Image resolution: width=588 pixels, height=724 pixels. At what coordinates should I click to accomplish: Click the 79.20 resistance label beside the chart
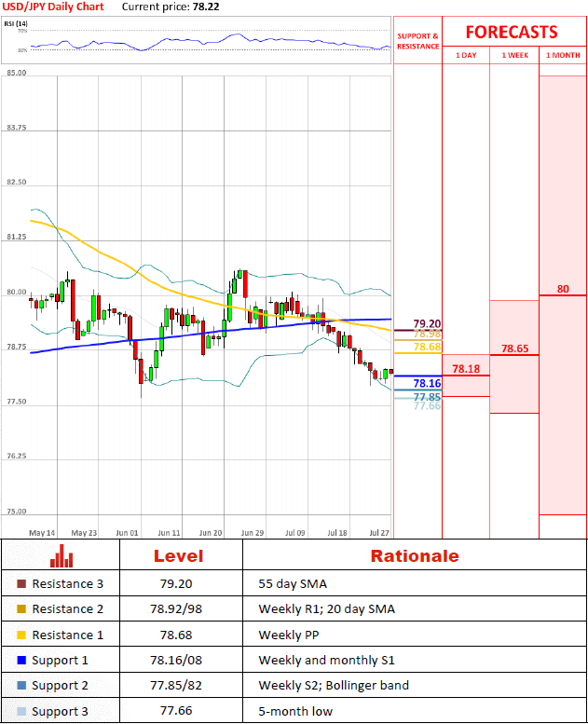tap(427, 323)
